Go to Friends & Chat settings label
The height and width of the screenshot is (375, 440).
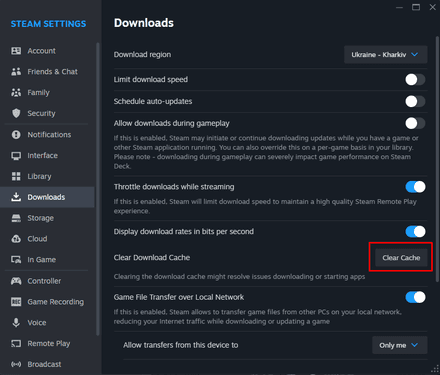(52, 72)
